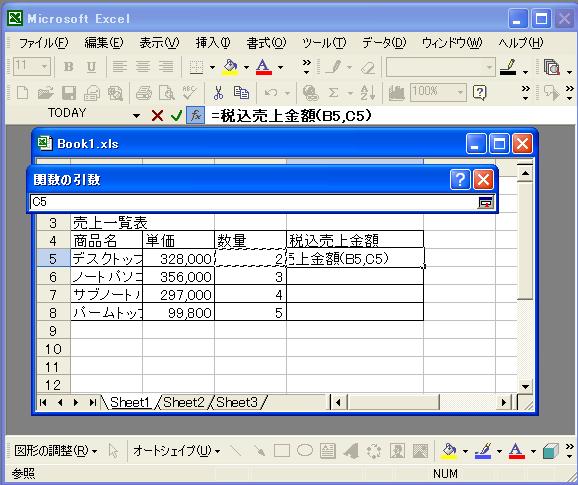Click the Undo arrow icon

pyautogui.click(x=271, y=93)
